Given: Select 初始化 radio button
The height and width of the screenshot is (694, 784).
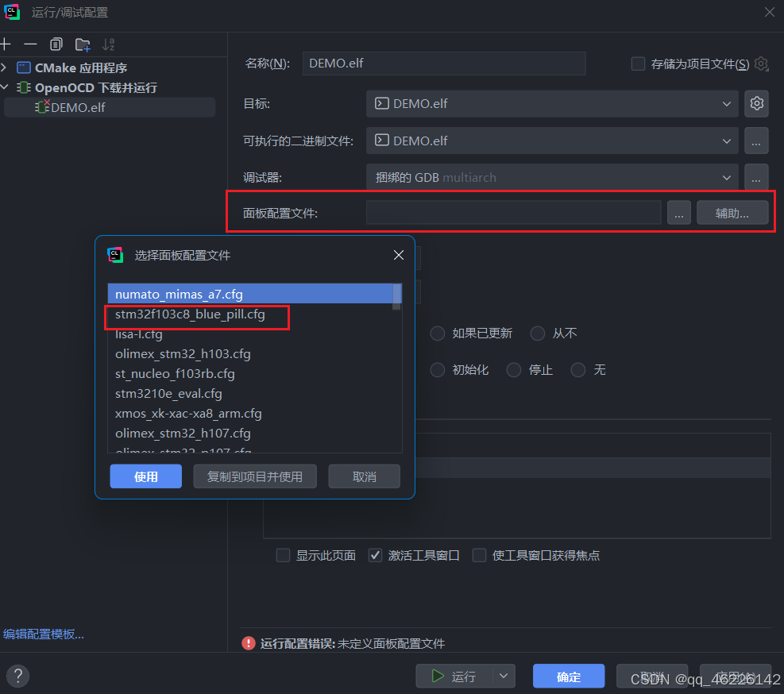Looking at the screenshot, I should click(x=438, y=370).
